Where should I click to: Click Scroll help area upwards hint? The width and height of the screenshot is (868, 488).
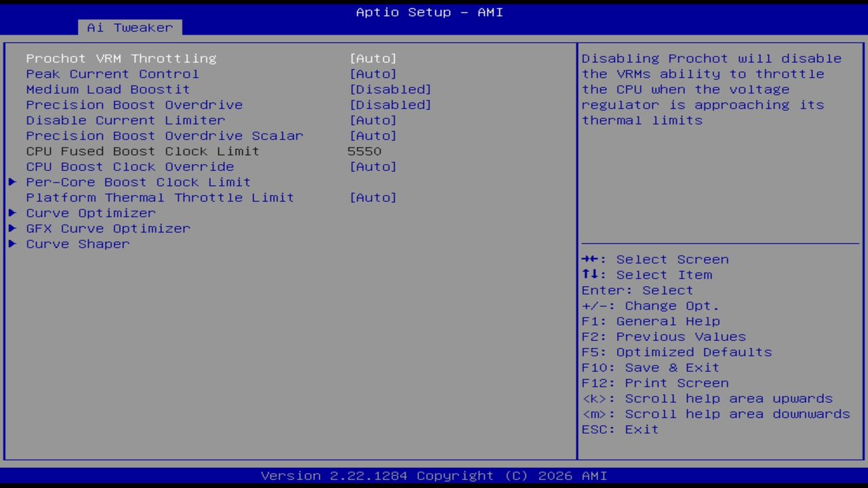tap(707, 399)
